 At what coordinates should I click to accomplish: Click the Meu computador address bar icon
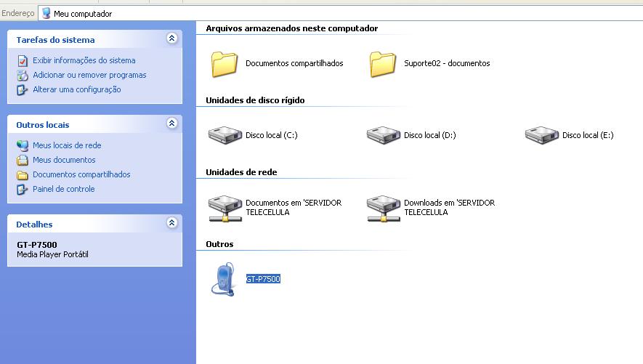click(46, 13)
